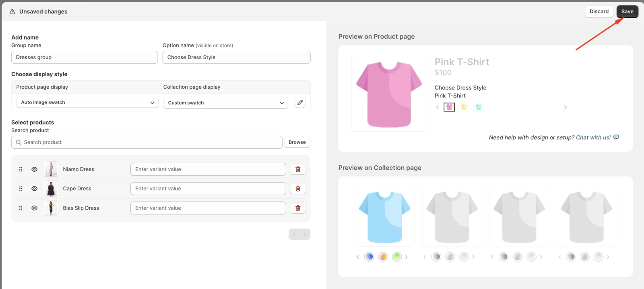Select the teal t-shirt swatch

point(479,107)
